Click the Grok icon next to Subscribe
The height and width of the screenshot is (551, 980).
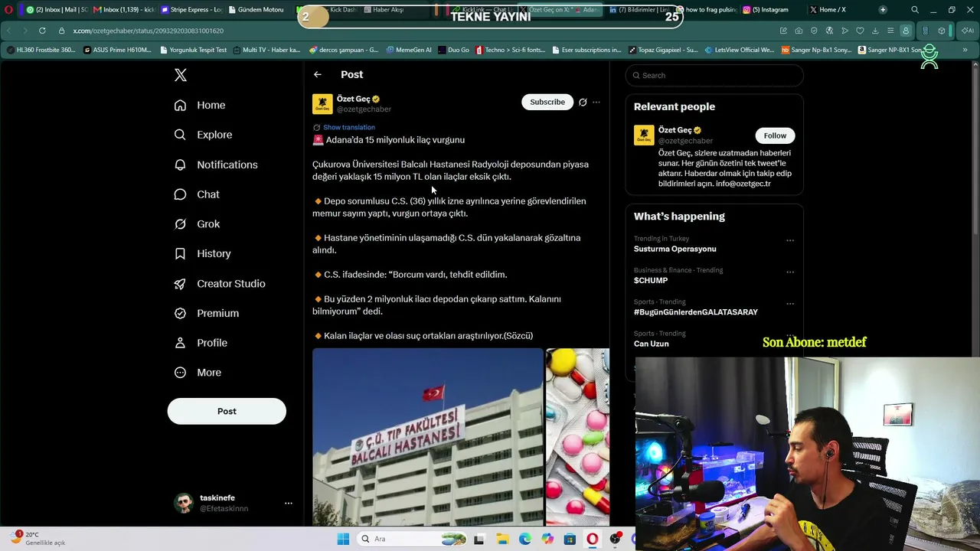click(583, 102)
